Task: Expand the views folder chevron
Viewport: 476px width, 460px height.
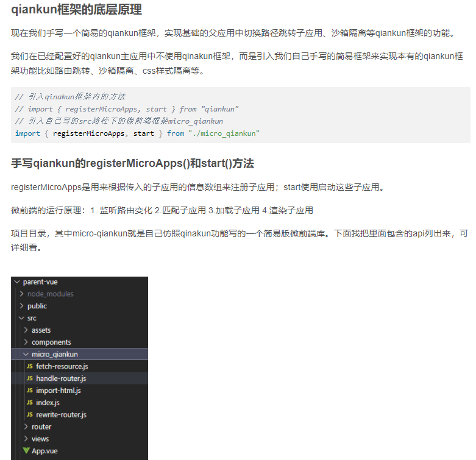Action: pos(26,439)
